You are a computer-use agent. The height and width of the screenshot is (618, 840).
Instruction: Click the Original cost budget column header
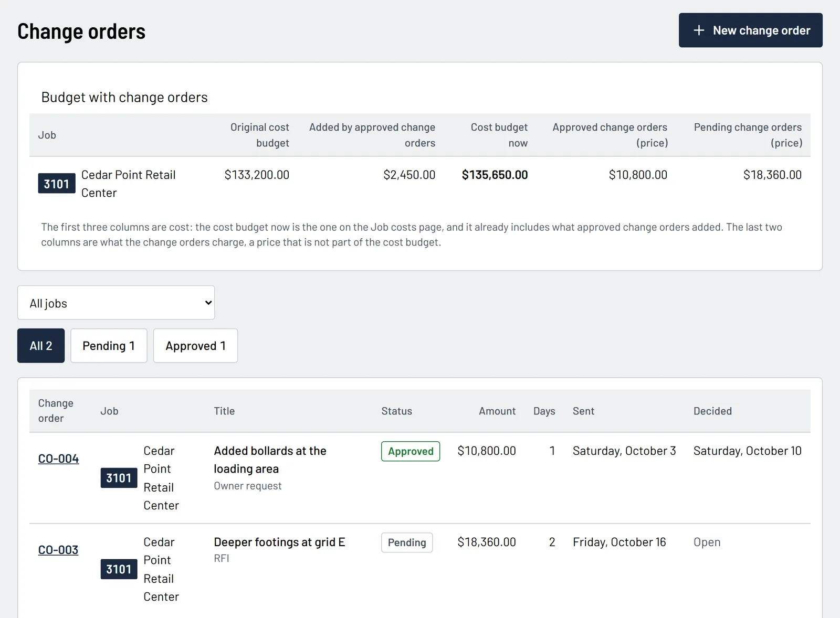(x=260, y=135)
